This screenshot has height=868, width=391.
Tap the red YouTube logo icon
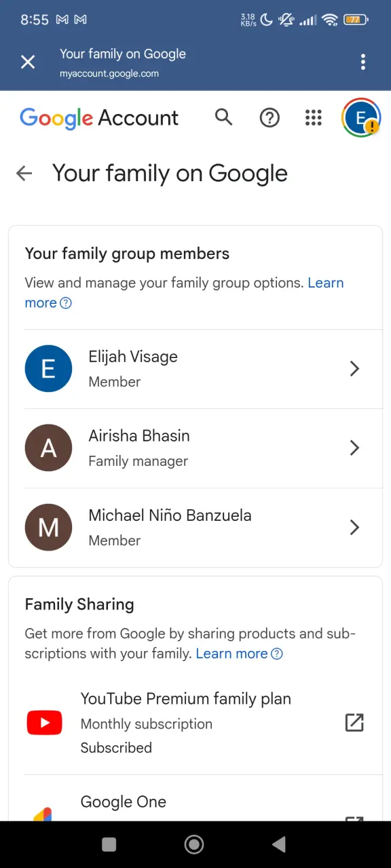pyautogui.click(x=44, y=723)
